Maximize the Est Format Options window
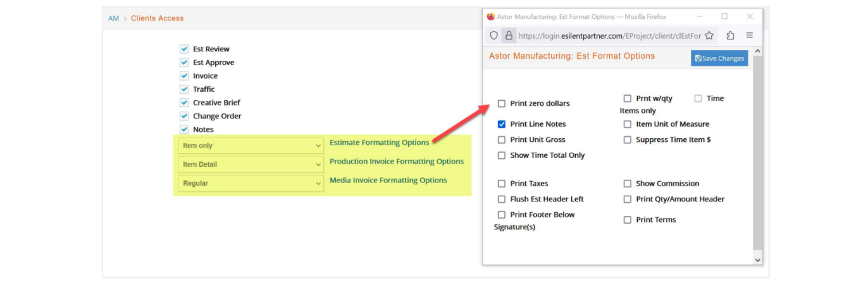Screen dimensions: 868x287 point(724,16)
